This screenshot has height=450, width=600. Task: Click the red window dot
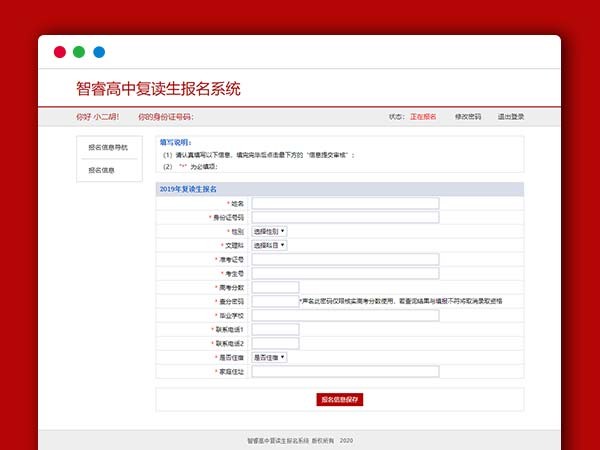pyautogui.click(x=60, y=52)
